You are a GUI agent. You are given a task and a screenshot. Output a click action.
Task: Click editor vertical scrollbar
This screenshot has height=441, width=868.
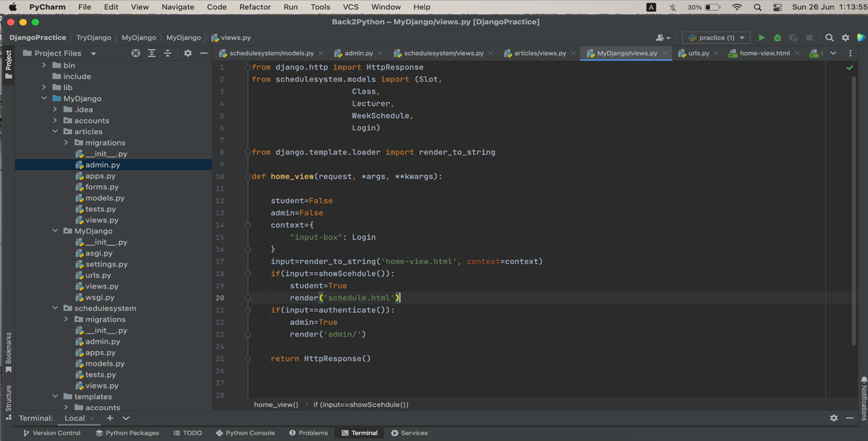pos(854,213)
